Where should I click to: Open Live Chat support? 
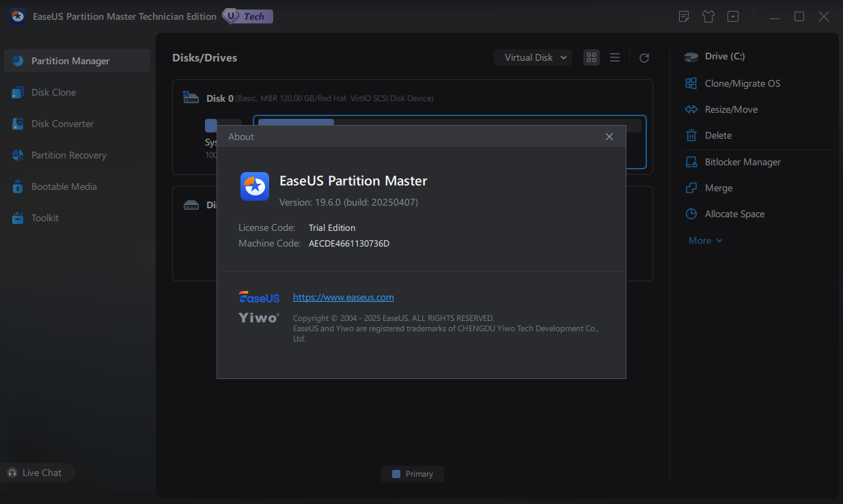[x=38, y=473]
